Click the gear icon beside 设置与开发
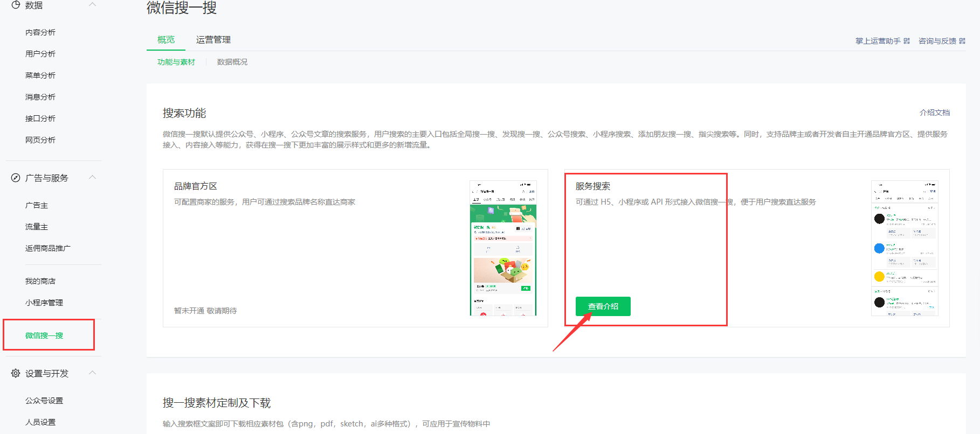Image resolution: width=980 pixels, height=434 pixels. (16, 373)
